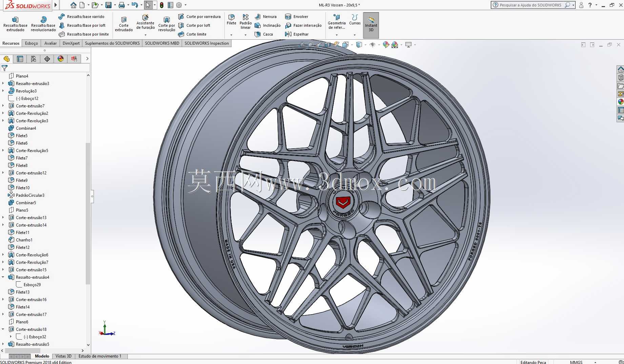Open the Estudo de movimento 1 tab

click(100, 356)
